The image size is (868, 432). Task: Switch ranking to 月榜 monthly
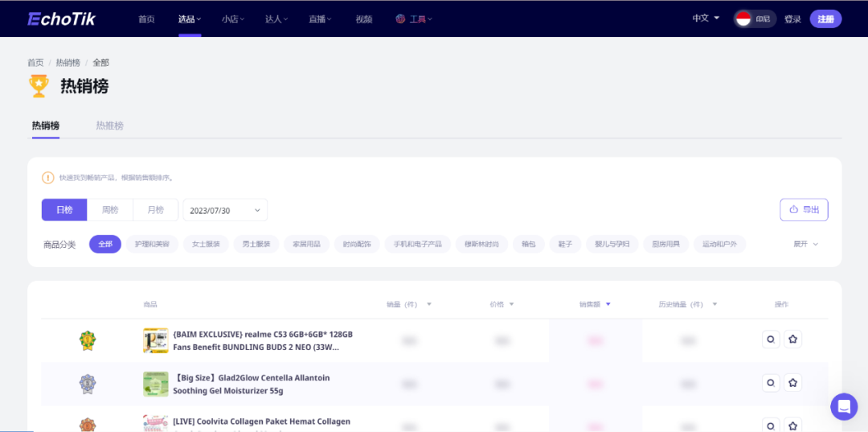point(156,210)
